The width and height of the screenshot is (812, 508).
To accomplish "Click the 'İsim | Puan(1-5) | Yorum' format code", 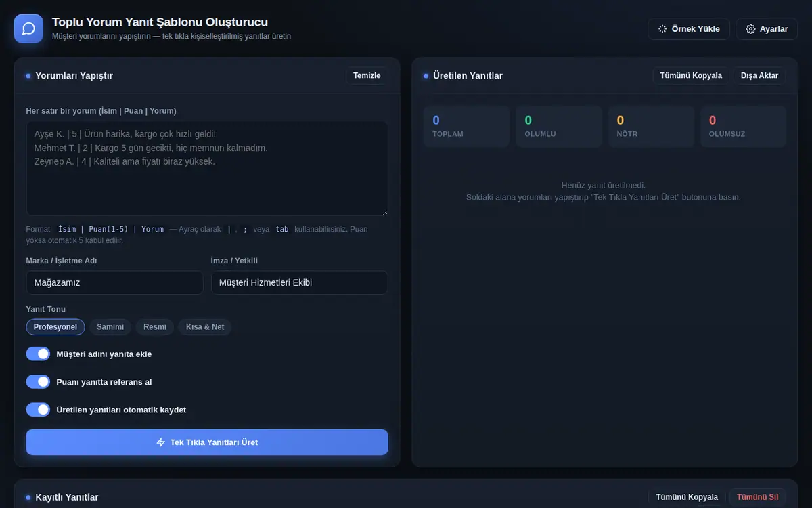I will [111, 229].
